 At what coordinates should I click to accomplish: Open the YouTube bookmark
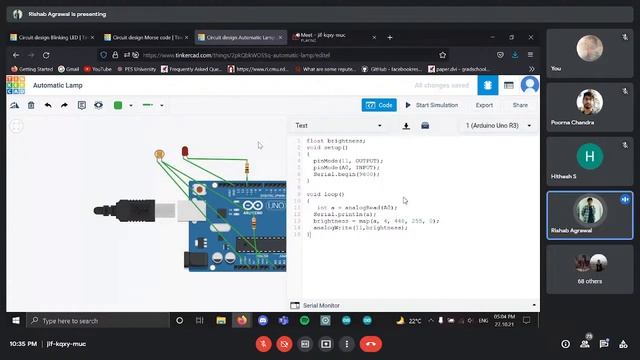[98, 69]
